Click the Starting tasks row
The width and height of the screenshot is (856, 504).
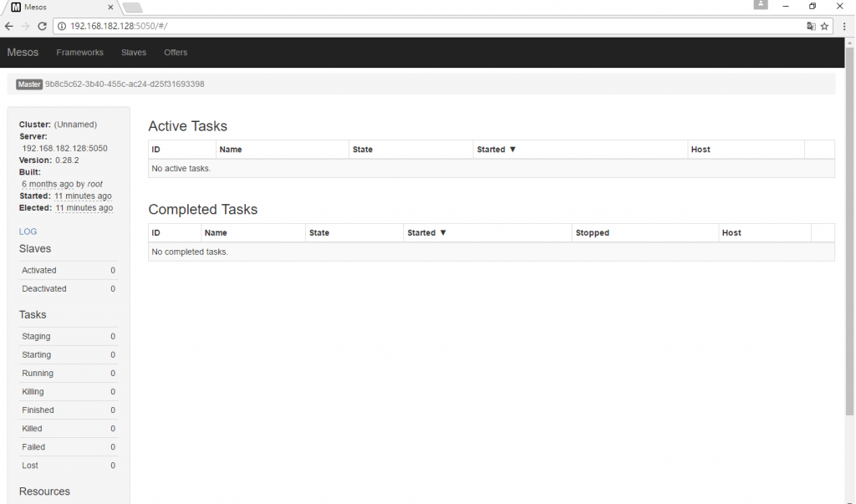69,355
